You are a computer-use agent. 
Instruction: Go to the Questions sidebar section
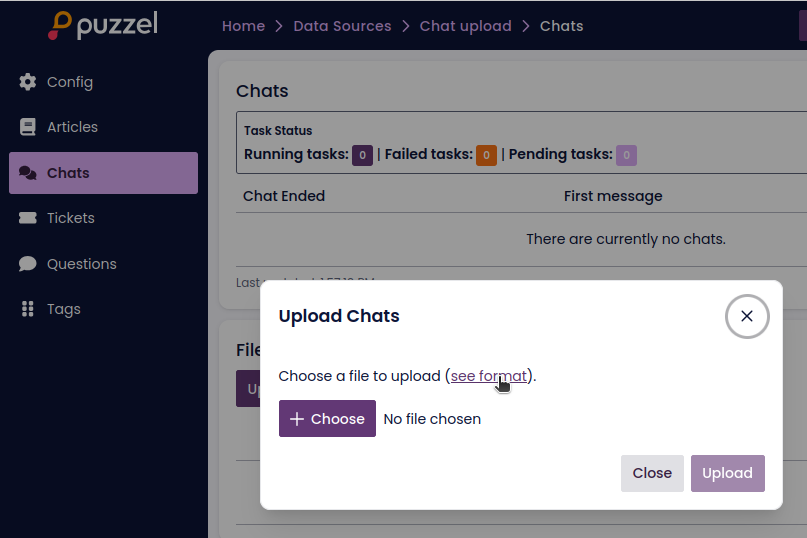pos(81,264)
